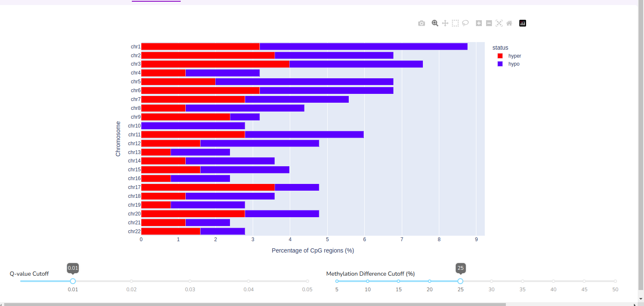Set methylation difference cutoff to 20
This screenshot has height=306, width=644.
pos(430,281)
